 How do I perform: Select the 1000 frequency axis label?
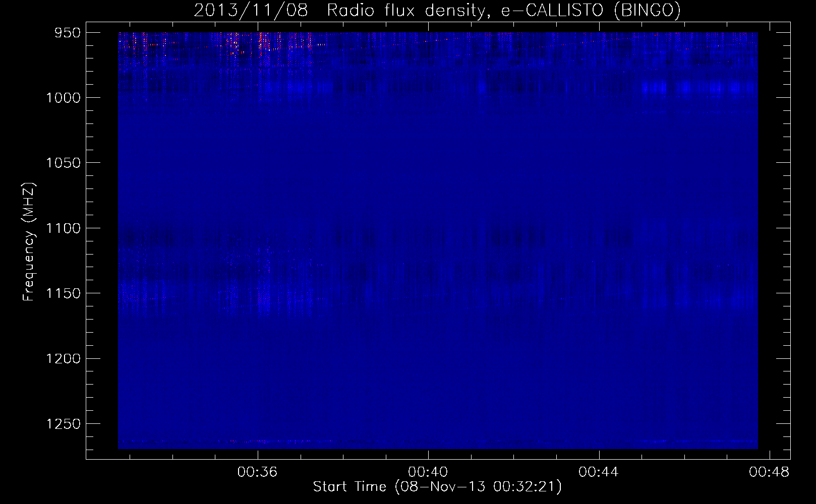click(64, 98)
